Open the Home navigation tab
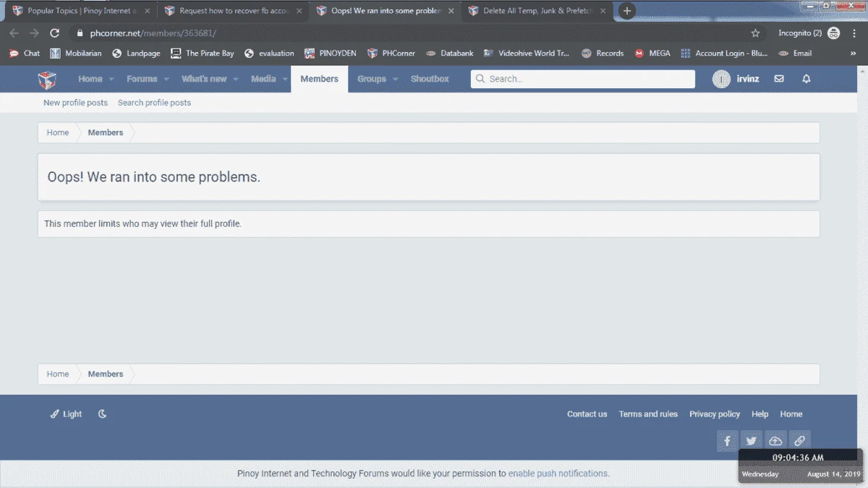Viewport: 868px width, 488px height. pos(90,79)
